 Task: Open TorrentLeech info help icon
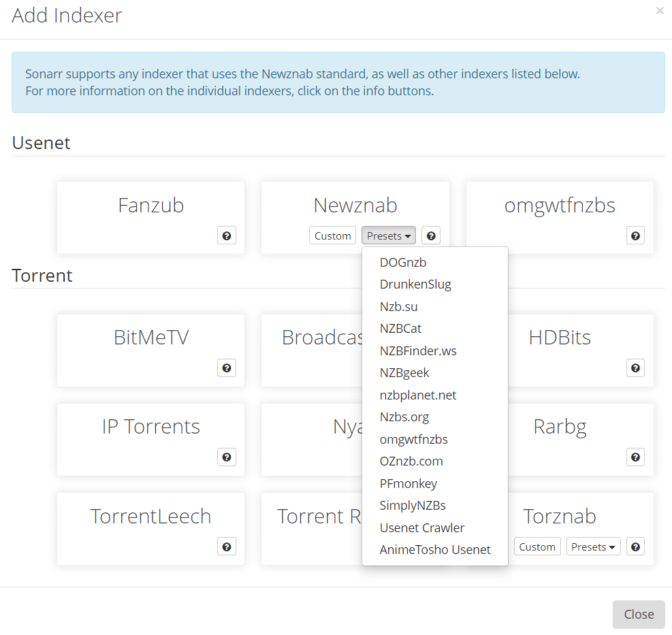point(227,547)
